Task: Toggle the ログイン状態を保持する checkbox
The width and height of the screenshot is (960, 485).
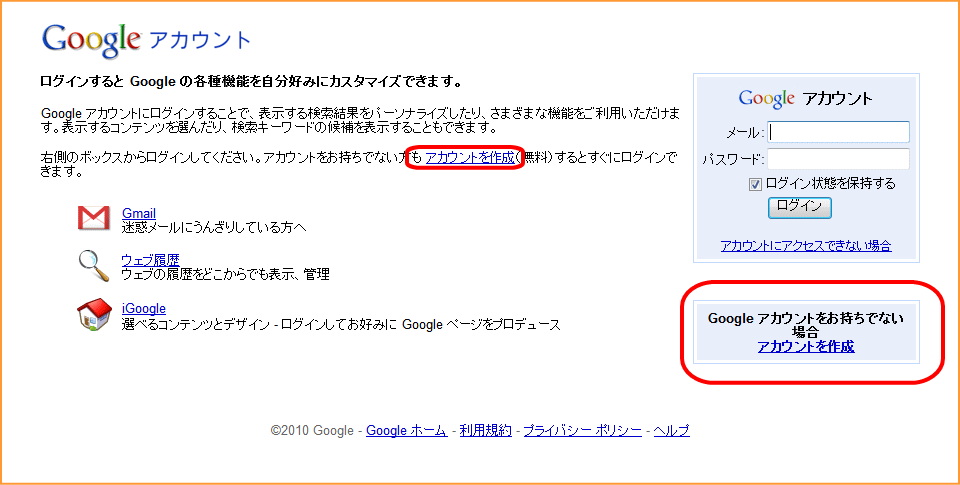Action: pos(755,184)
